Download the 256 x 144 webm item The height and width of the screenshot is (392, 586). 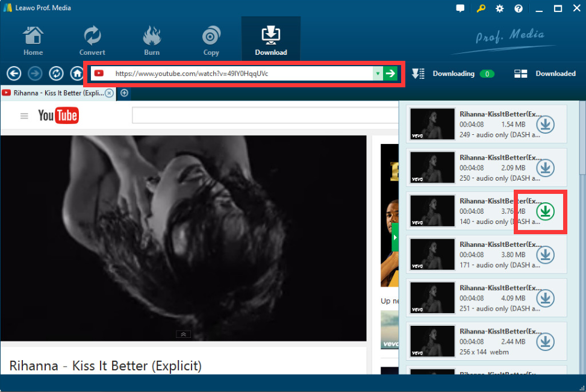pyautogui.click(x=546, y=341)
